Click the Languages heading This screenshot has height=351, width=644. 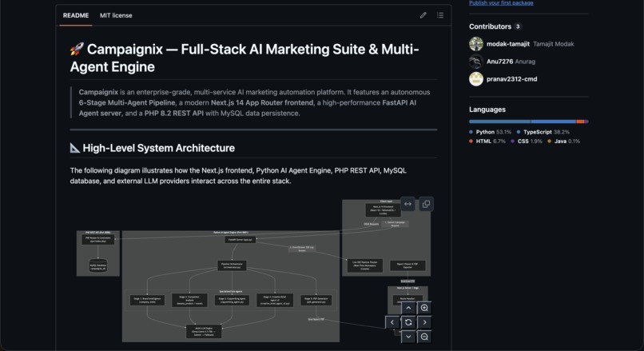pos(487,110)
